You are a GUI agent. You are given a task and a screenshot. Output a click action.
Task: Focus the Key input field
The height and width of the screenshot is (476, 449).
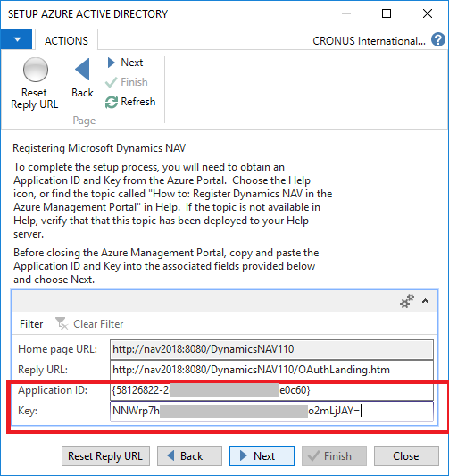click(x=271, y=411)
